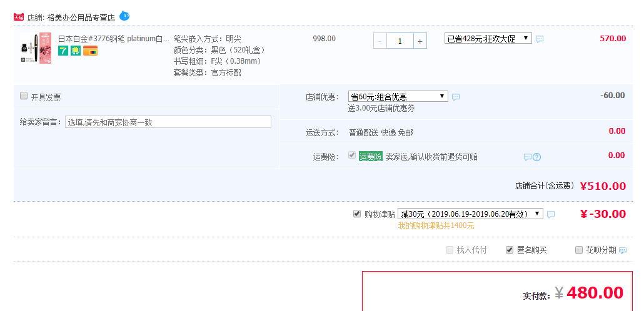Click the 颜色分类: 黑色 (520礼盒) attribute text
The image size is (644, 311).
click(x=219, y=50)
